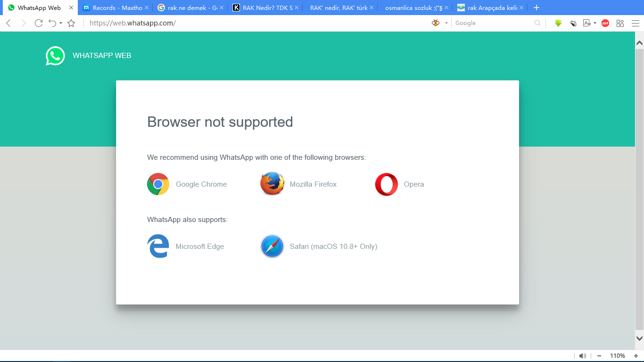The image size is (644, 362).
Task: Focus the Google search box
Action: (493, 23)
